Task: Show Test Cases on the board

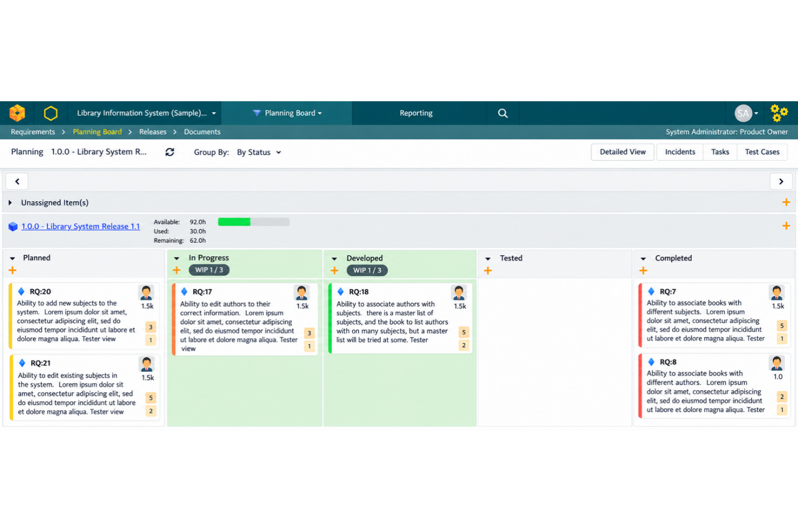Action: (762, 152)
